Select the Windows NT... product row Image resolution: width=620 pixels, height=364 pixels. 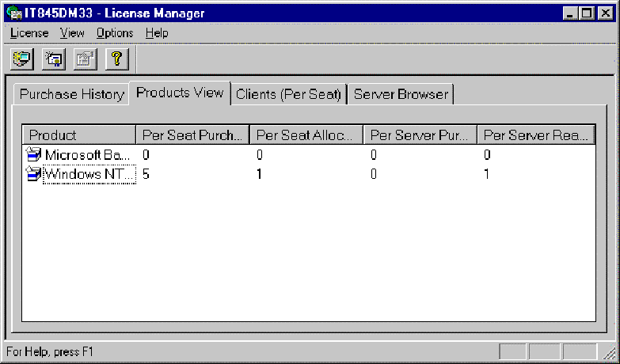pyautogui.click(x=309, y=174)
